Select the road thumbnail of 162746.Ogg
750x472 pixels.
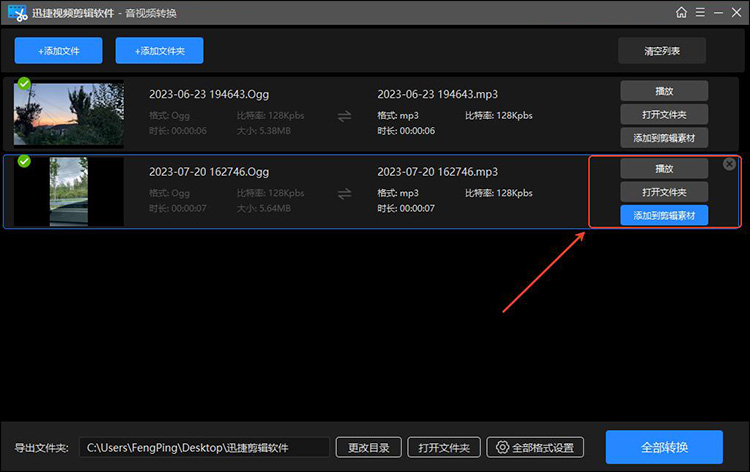click(x=69, y=191)
